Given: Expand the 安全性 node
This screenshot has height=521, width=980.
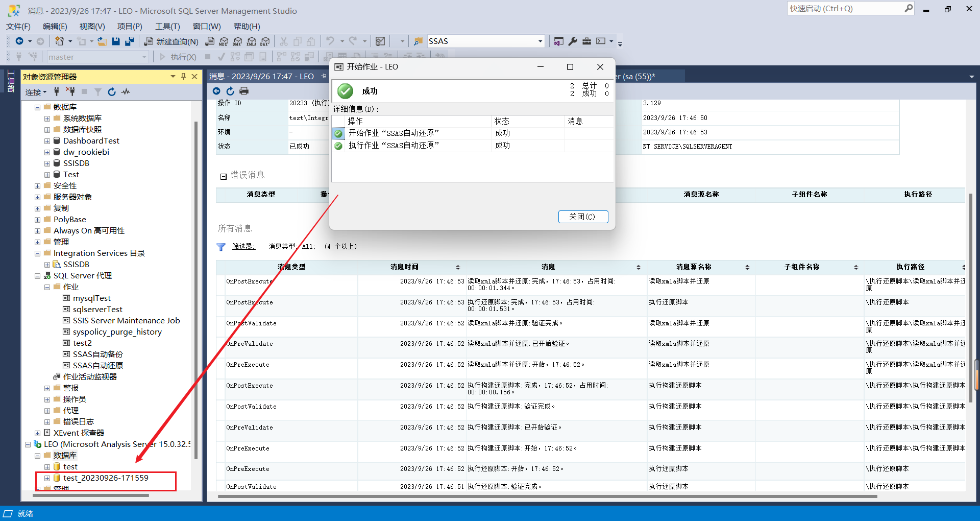Looking at the screenshot, I should (37, 186).
